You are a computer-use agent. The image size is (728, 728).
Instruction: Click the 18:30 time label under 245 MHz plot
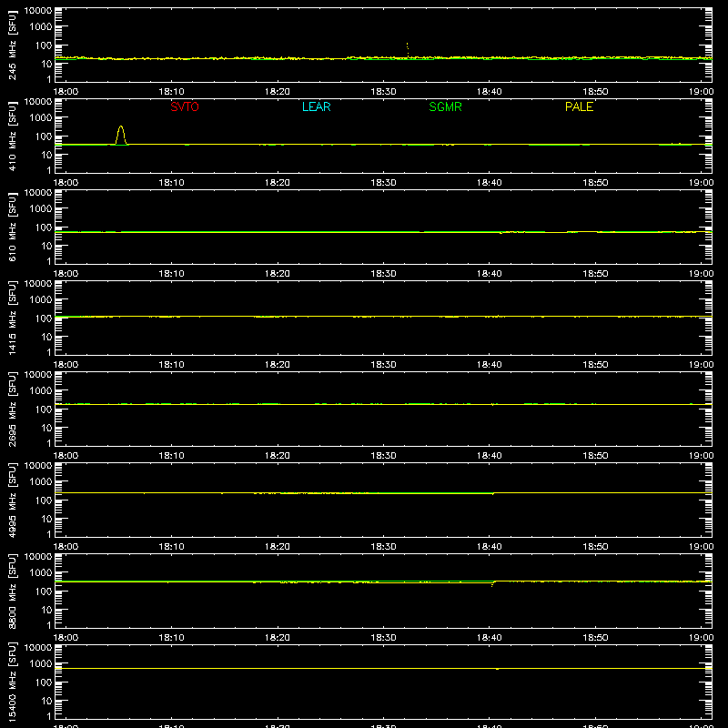tap(383, 92)
